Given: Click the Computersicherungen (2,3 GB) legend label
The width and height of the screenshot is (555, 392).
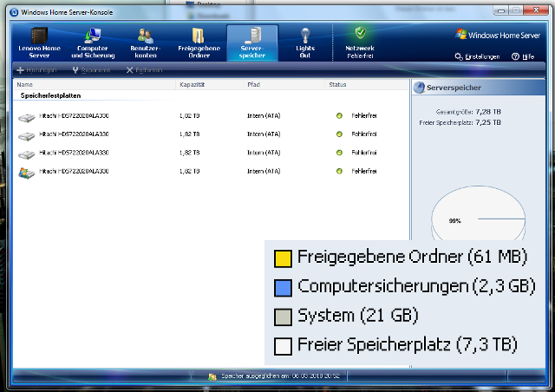Looking at the screenshot, I should point(416,286).
